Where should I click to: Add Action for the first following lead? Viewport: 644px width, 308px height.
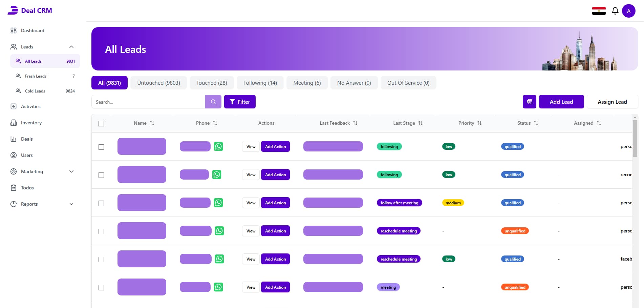click(x=275, y=146)
